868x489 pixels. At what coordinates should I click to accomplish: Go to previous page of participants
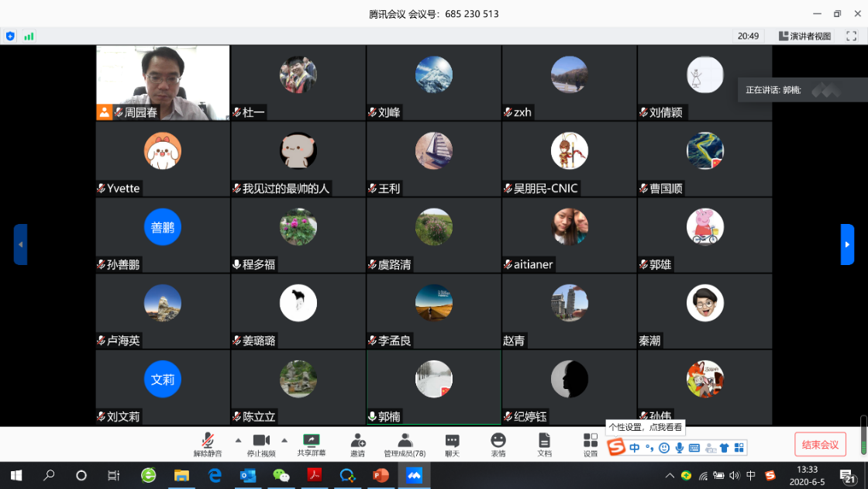pos(21,244)
